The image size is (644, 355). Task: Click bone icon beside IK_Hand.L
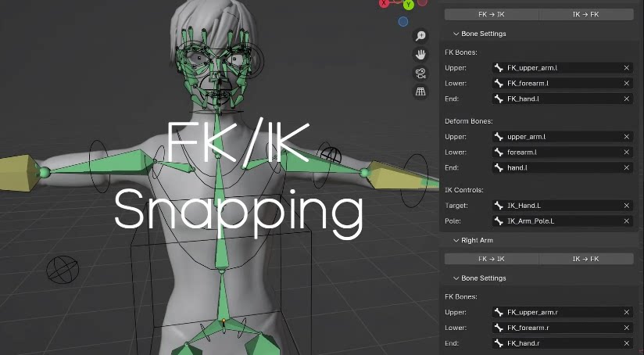click(499, 206)
